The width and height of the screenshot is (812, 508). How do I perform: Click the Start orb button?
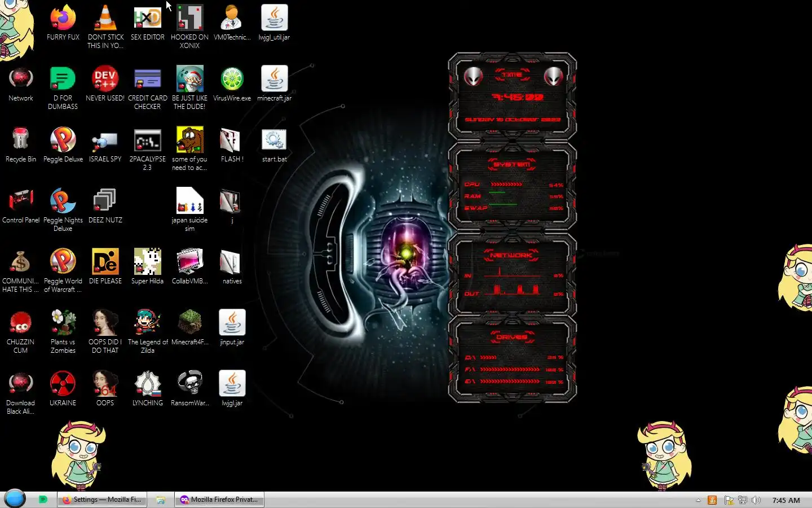(15, 499)
